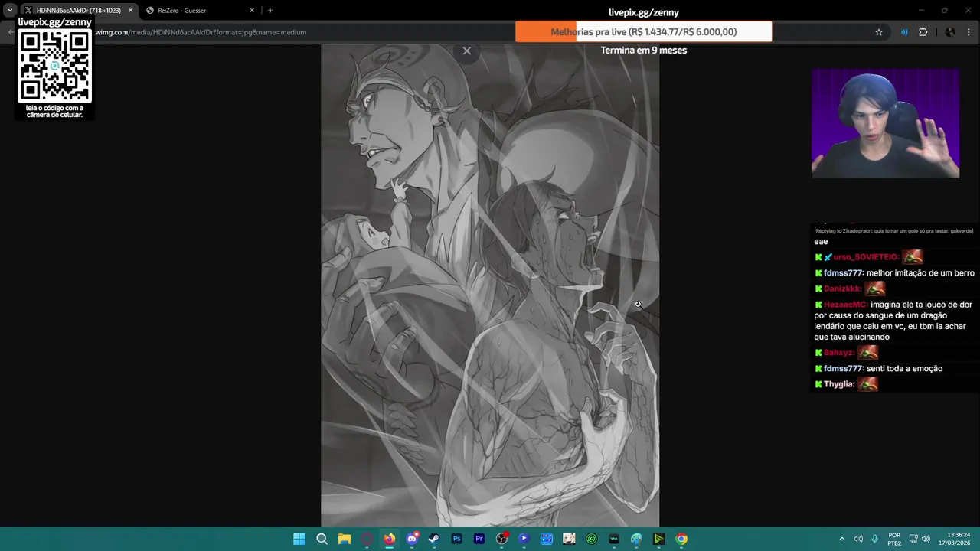Click chat username Bahxyz

[x=839, y=353]
